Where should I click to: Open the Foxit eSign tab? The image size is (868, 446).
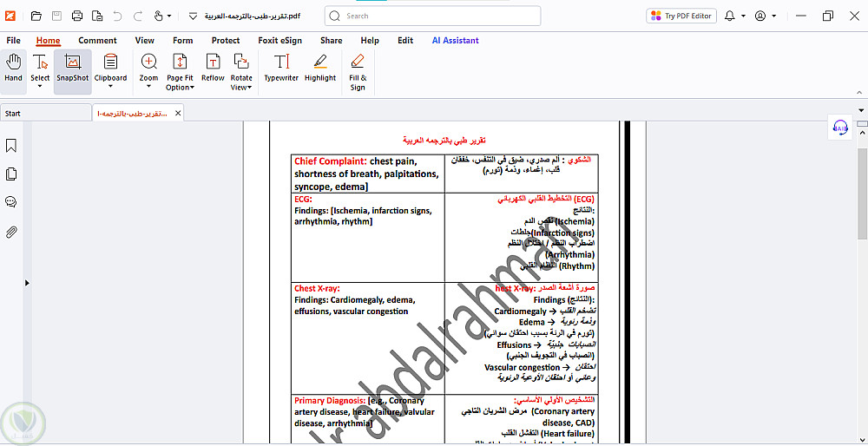coord(280,41)
